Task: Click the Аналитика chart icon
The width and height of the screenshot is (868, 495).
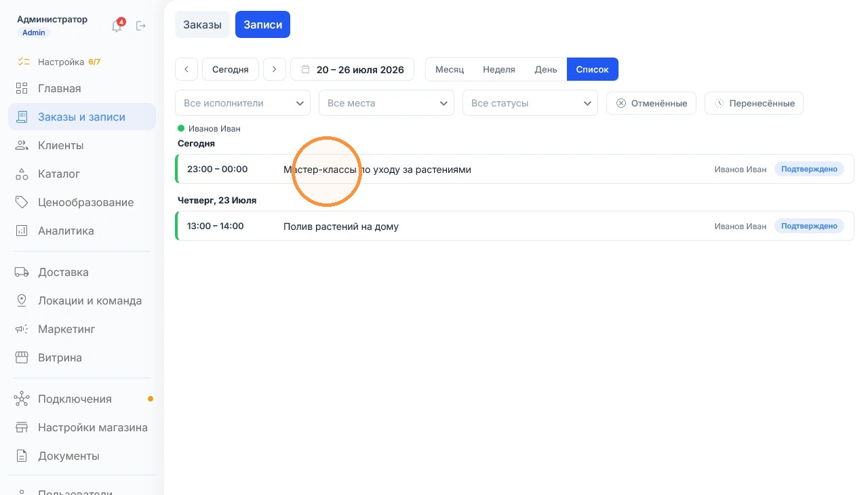Action: point(22,231)
